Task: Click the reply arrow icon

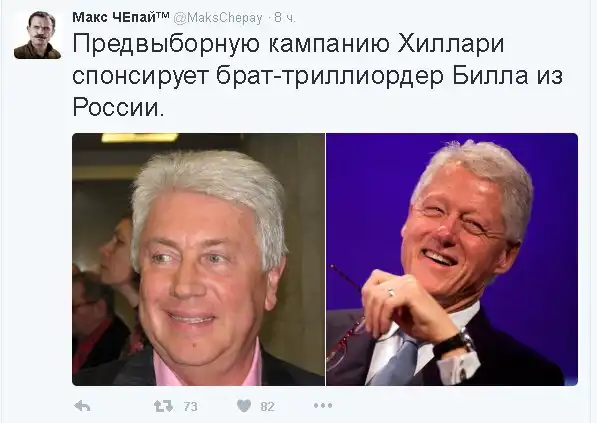Action: point(82,406)
